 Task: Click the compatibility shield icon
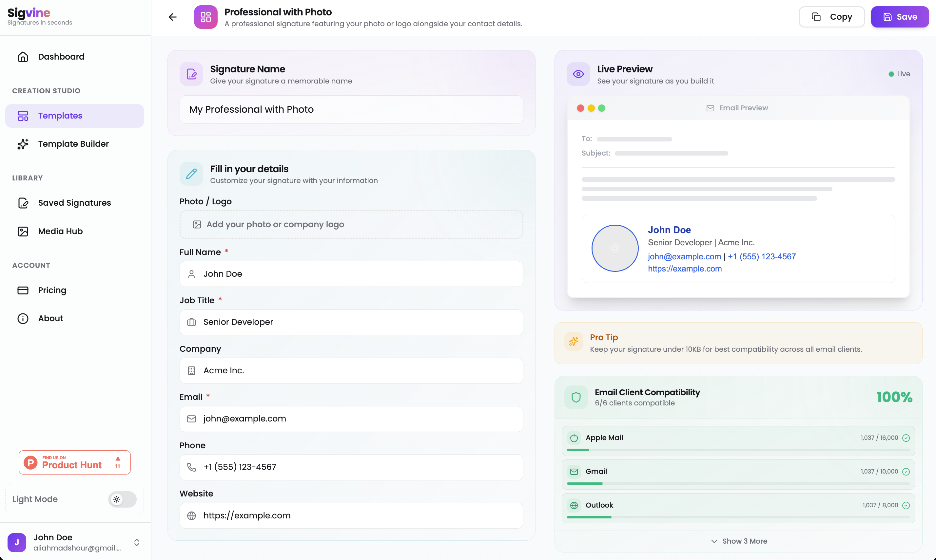click(x=576, y=397)
